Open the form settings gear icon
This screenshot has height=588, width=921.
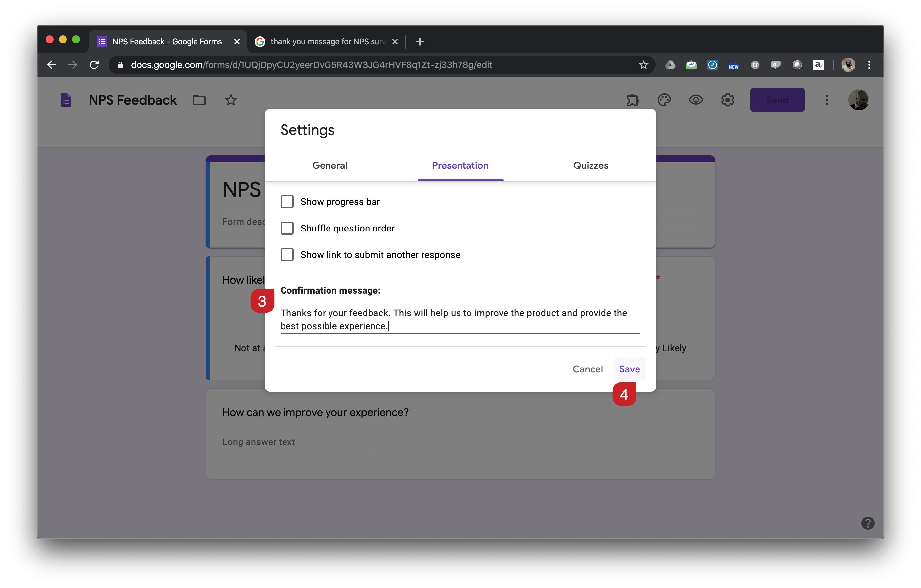727,100
